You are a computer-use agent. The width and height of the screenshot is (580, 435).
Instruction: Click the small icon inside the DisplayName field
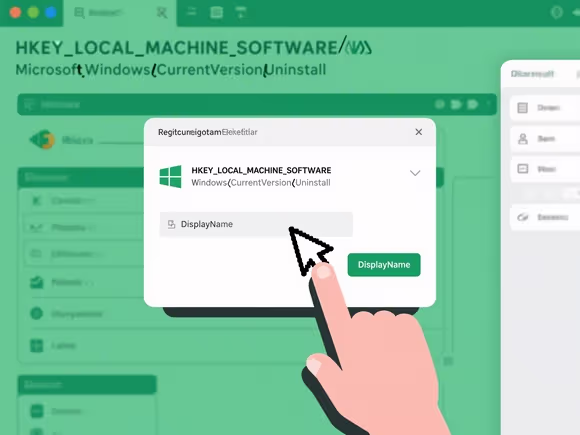[x=171, y=224]
